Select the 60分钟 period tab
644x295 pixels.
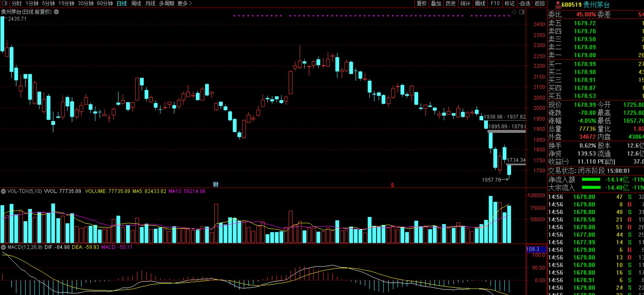click(105, 3)
